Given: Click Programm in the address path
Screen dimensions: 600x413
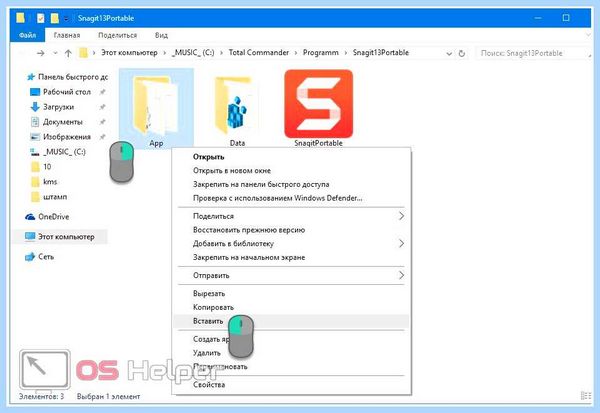Looking at the screenshot, I should pos(321,53).
